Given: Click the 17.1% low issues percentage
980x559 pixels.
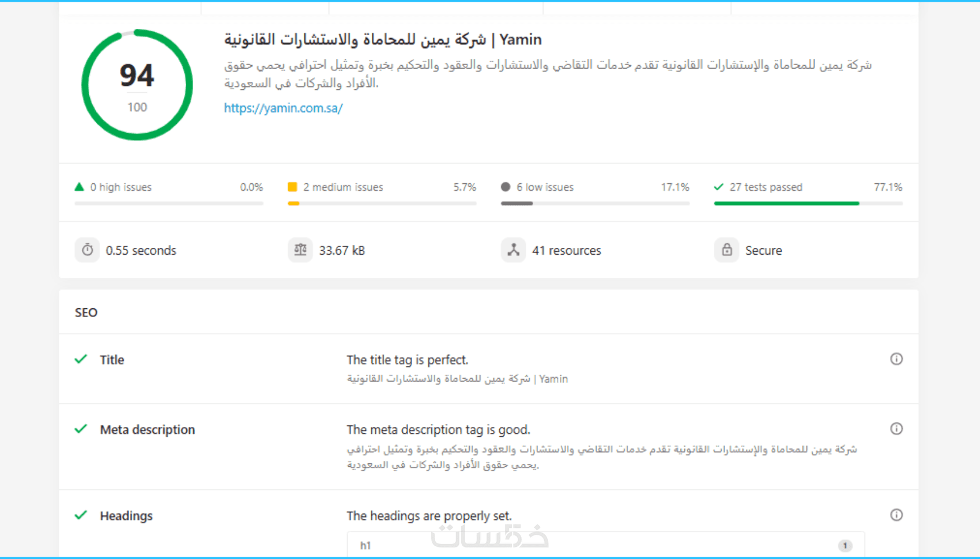Looking at the screenshot, I should (675, 187).
